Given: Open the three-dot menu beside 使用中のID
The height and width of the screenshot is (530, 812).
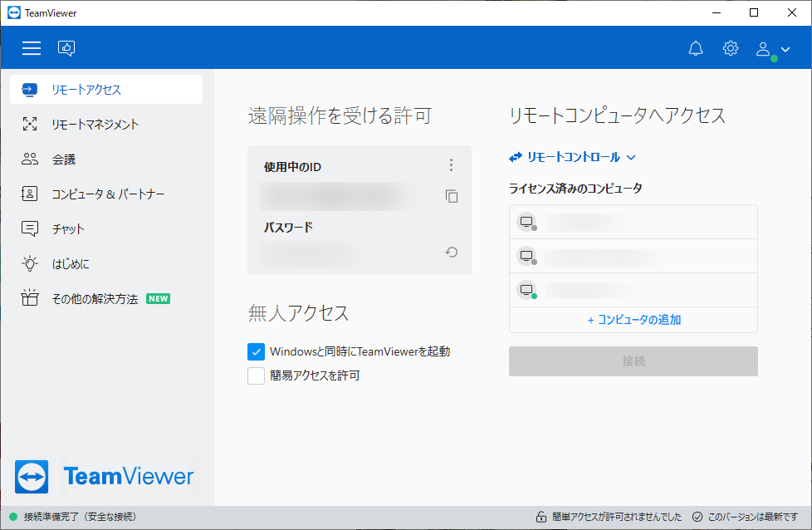Looking at the screenshot, I should [x=451, y=164].
